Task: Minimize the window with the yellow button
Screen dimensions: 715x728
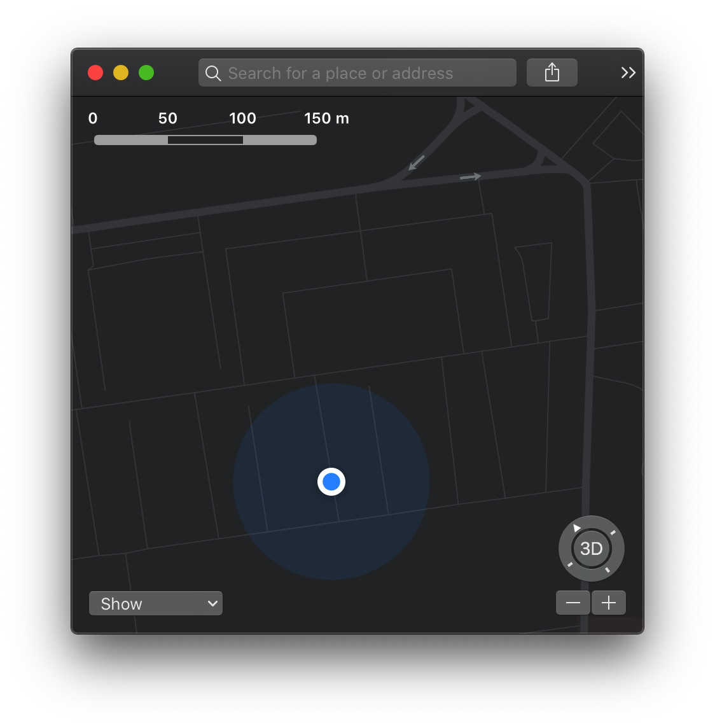Action: (x=121, y=73)
